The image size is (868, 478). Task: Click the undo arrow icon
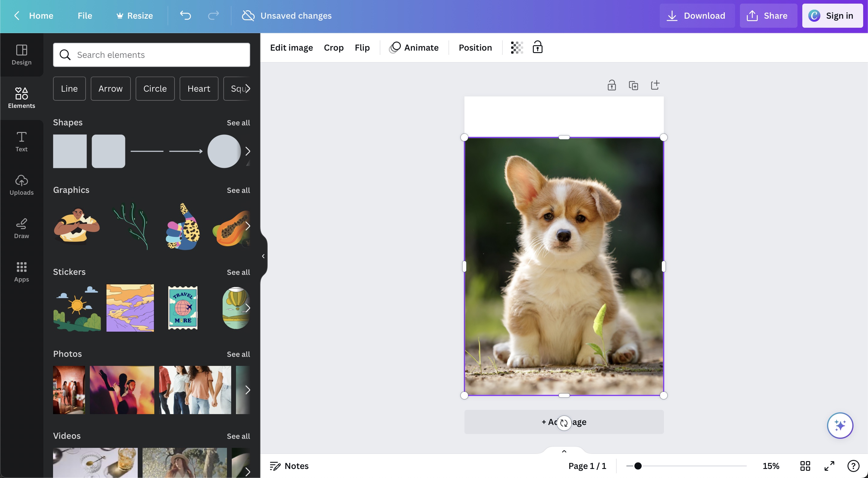pyautogui.click(x=185, y=15)
